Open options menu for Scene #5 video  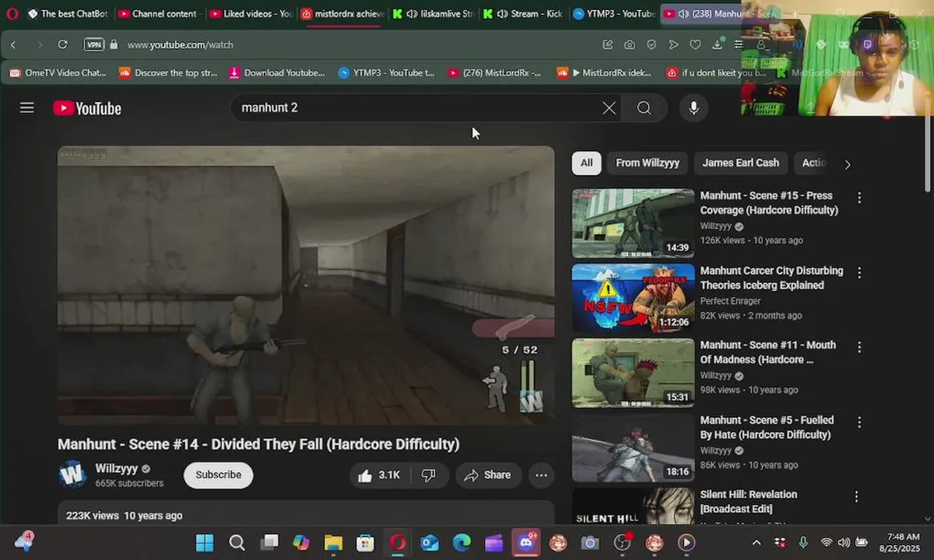(x=859, y=422)
